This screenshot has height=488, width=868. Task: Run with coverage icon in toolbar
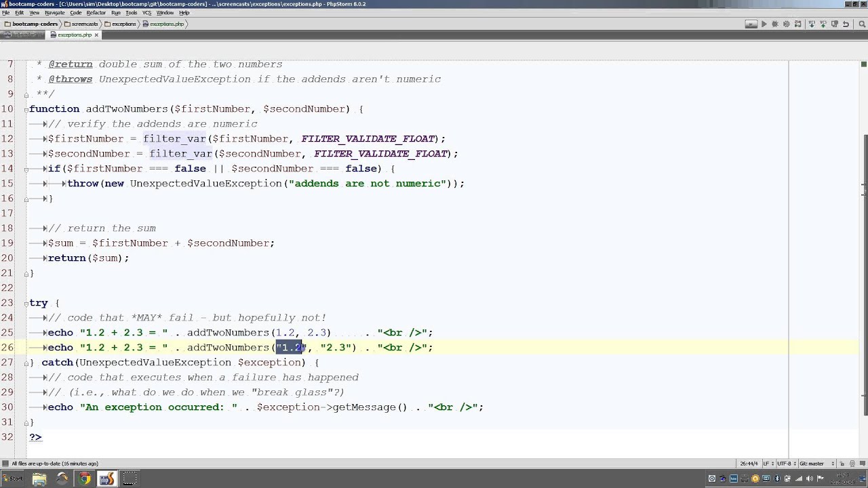(x=787, y=24)
